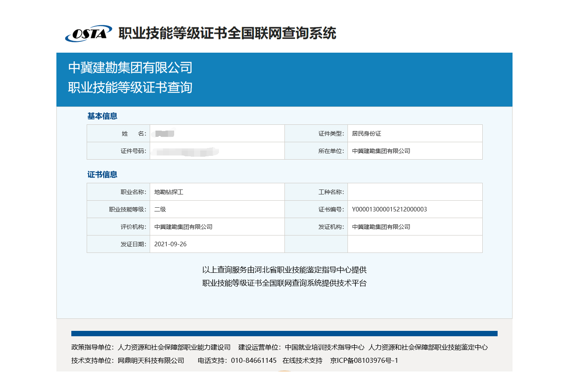Click the blurred 证件号码 value

tap(185, 152)
